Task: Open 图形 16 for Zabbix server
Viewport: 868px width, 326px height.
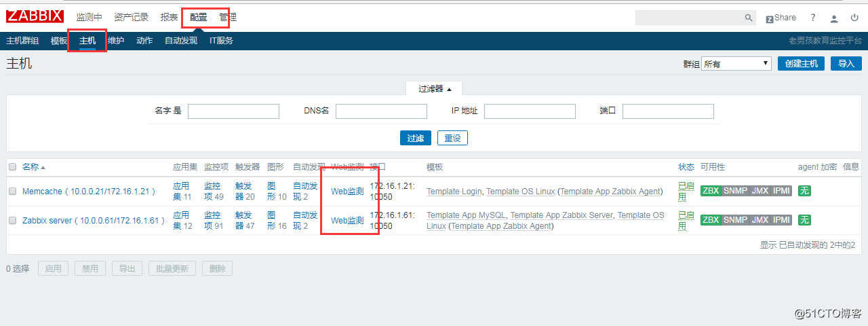Action: (277, 221)
